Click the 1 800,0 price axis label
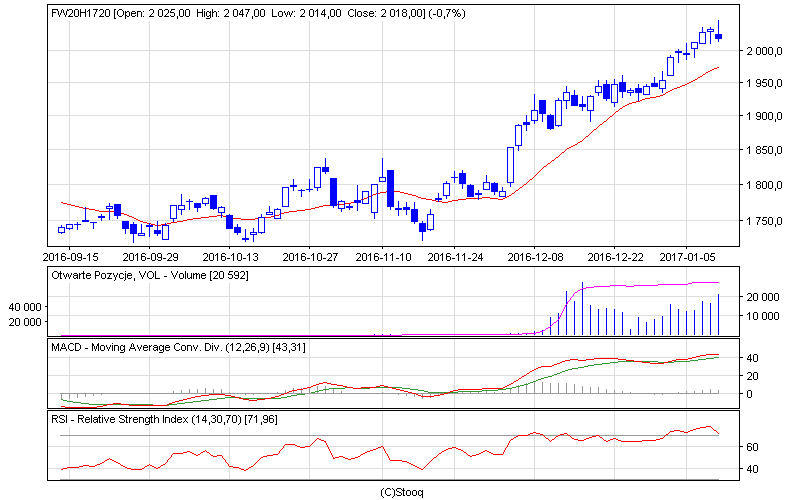 (764, 185)
